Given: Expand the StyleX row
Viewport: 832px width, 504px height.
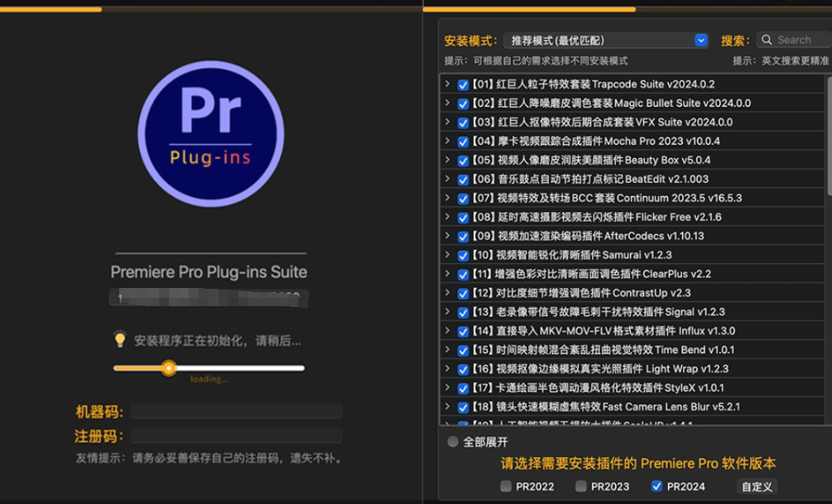Looking at the screenshot, I should pos(447,387).
